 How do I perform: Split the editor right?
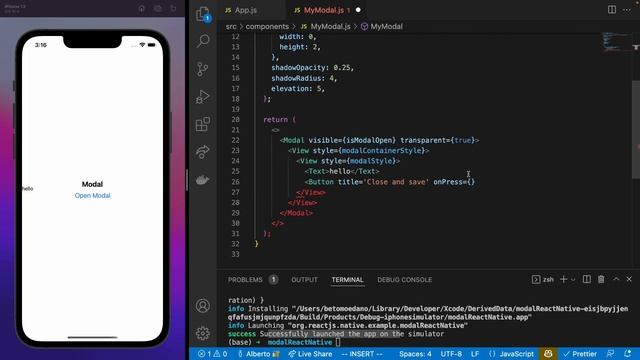click(612, 10)
